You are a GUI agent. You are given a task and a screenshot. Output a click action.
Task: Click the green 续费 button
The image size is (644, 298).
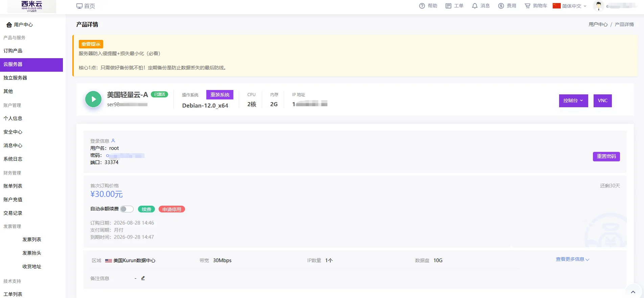click(146, 209)
